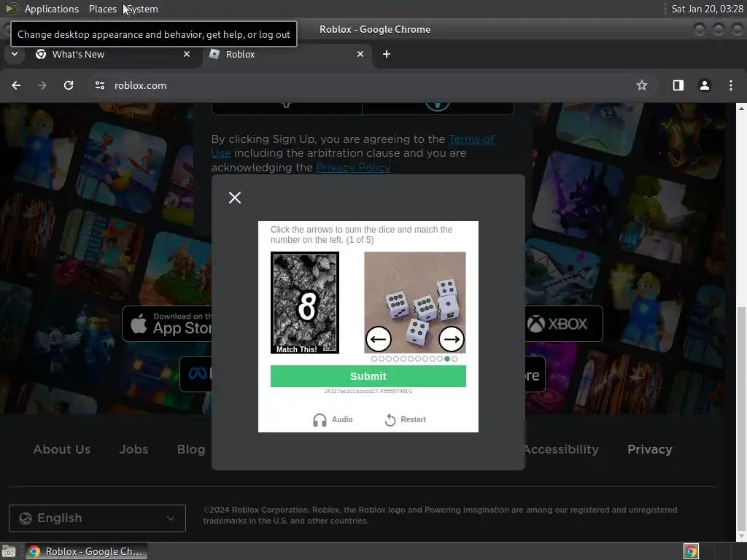747x560 pixels.
Task: Open the Chrome profile menu
Action: 704,85
